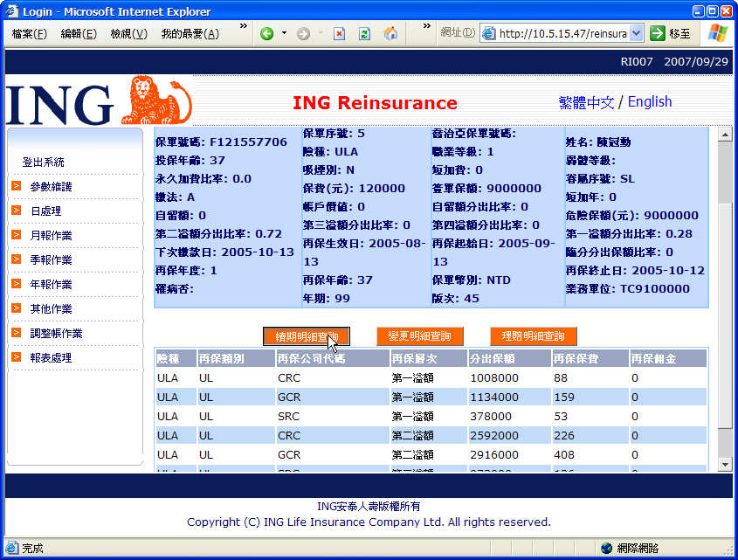Open the 季報作業 sidebar item
Image resolution: width=738 pixels, height=560 pixels.
click(51, 260)
